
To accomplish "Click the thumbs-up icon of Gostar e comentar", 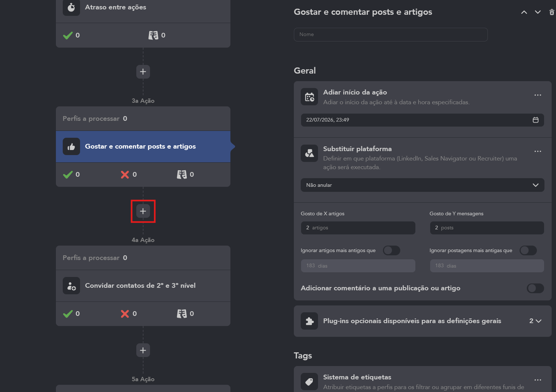I will pyautogui.click(x=71, y=146).
